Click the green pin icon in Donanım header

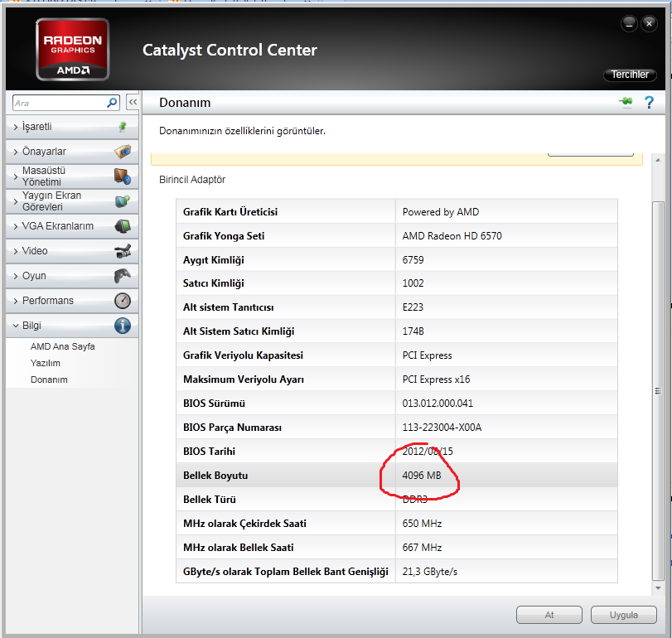(626, 102)
